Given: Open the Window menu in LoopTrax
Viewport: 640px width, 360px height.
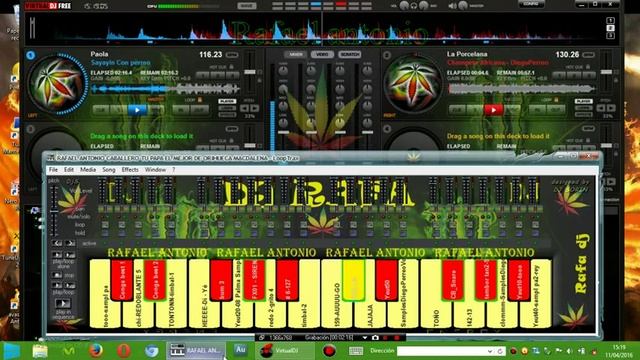Looking at the screenshot, I should [x=155, y=169].
